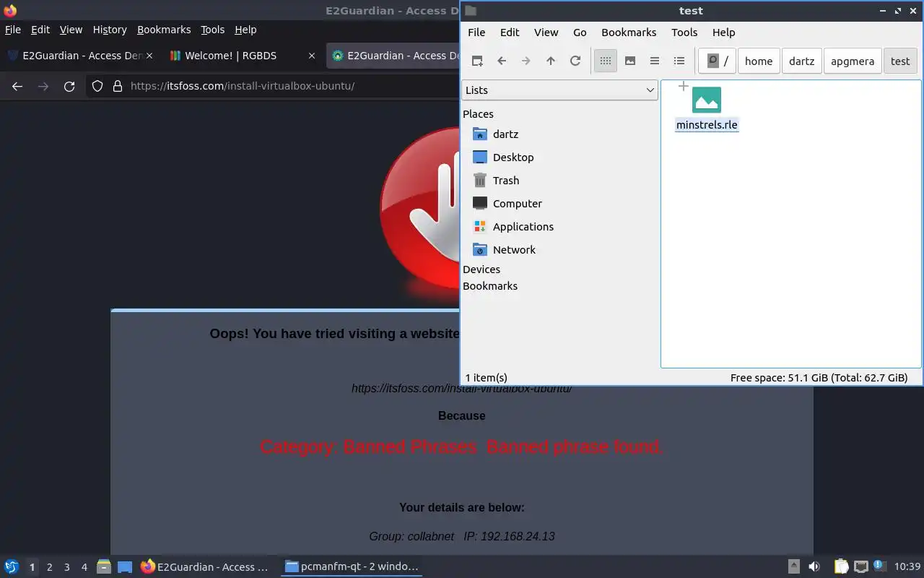Screen dimensions: 924x578
Task: Go up to parent folder
Action: [551, 61]
